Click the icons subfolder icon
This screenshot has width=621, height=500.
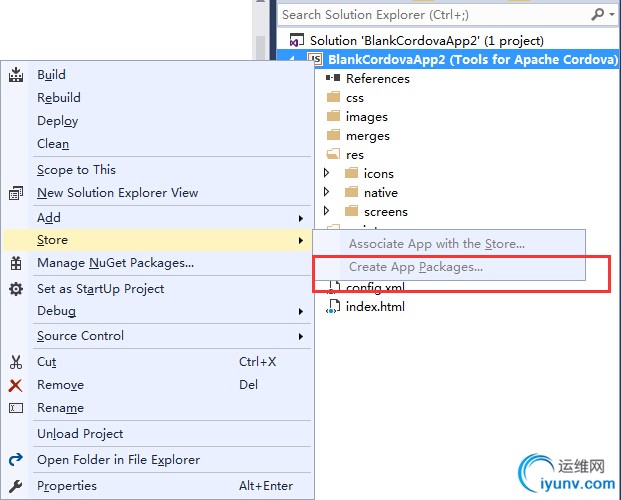[x=351, y=173]
